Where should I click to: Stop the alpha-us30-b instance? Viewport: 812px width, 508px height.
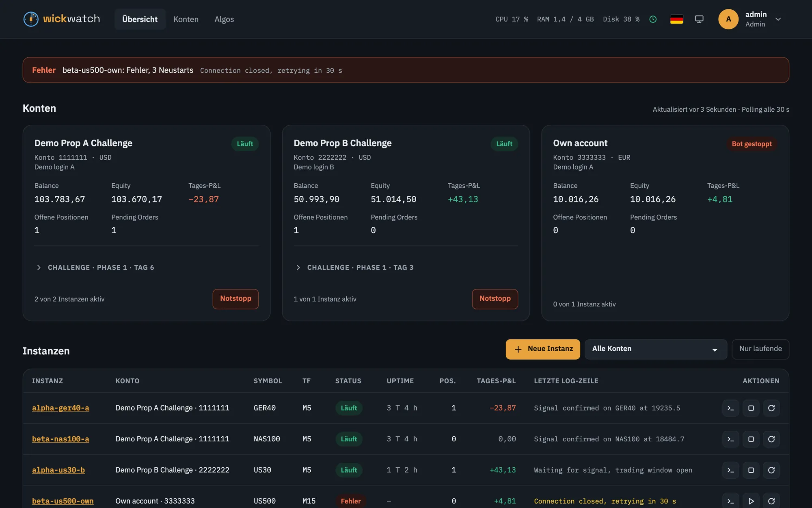point(751,470)
